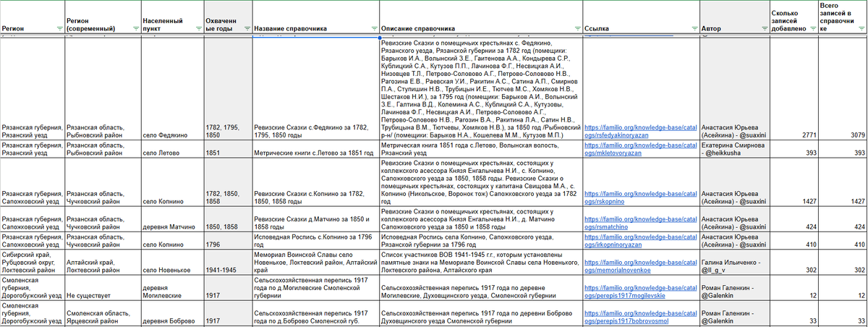
Task: Select the years cell 1782, 1795, 1850
Action: 227,88
